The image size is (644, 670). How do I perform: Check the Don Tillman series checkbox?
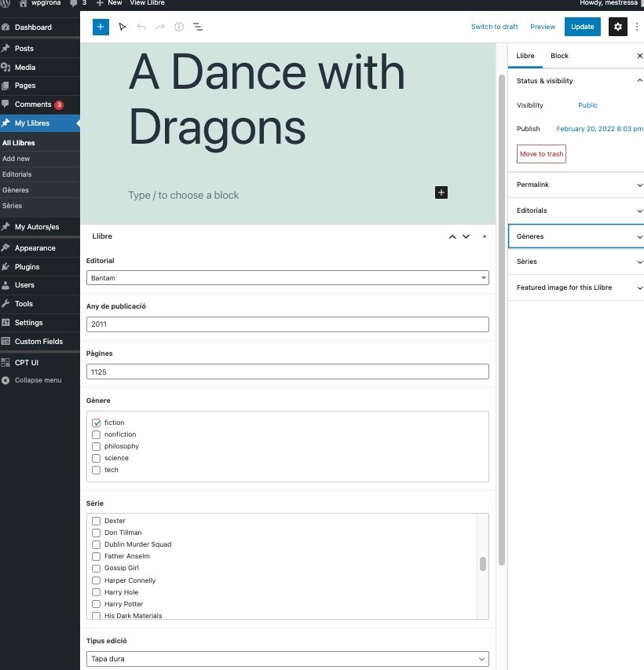(96, 533)
